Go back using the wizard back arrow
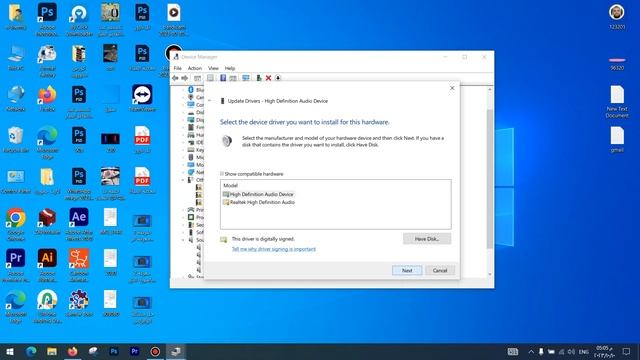The height and width of the screenshot is (360, 640). tap(210, 101)
